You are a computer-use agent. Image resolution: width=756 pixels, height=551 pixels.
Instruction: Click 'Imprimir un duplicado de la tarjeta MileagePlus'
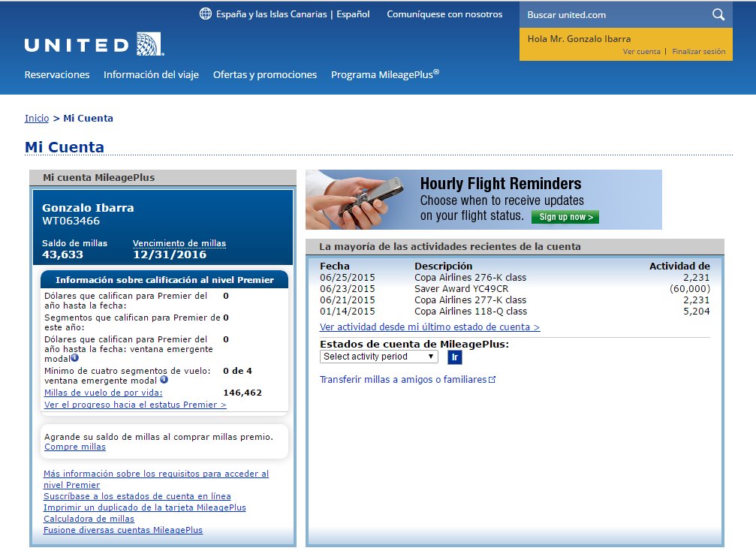click(x=145, y=507)
